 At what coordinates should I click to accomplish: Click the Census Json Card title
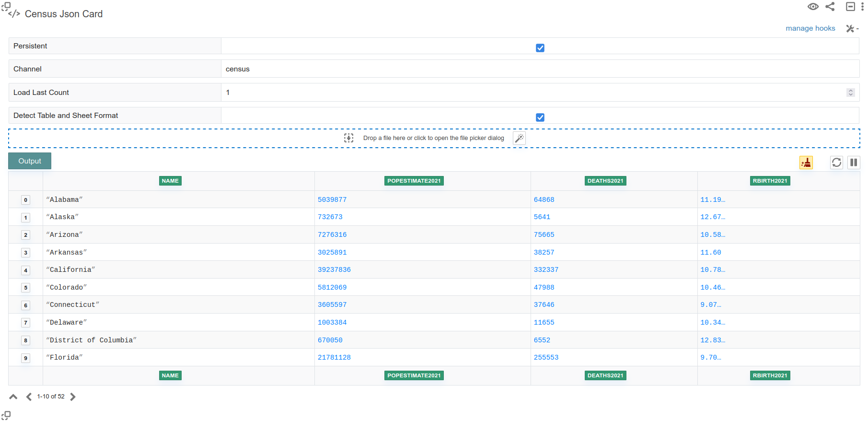64,14
